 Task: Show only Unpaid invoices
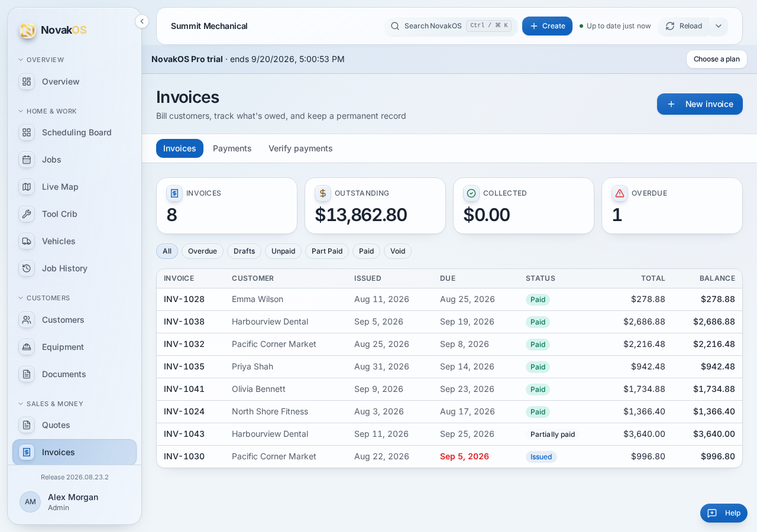283,251
